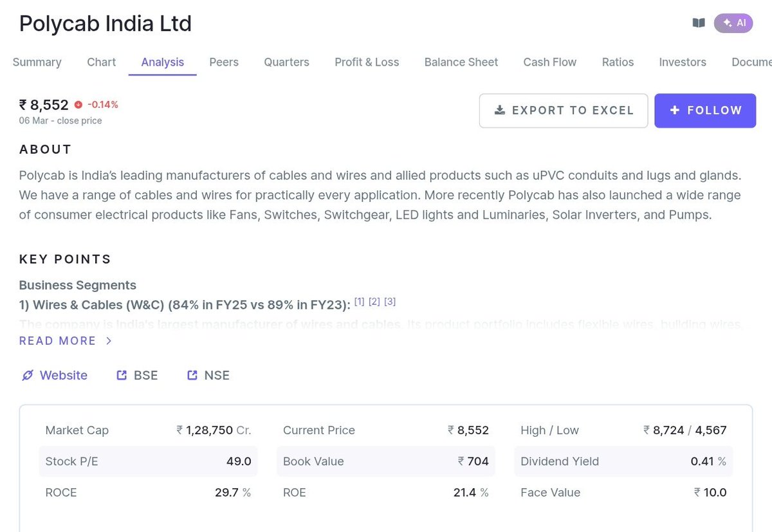The width and height of the screenshot is (772, 532).
Task: View the Balance Sheet tab
Action: point(461,62)
